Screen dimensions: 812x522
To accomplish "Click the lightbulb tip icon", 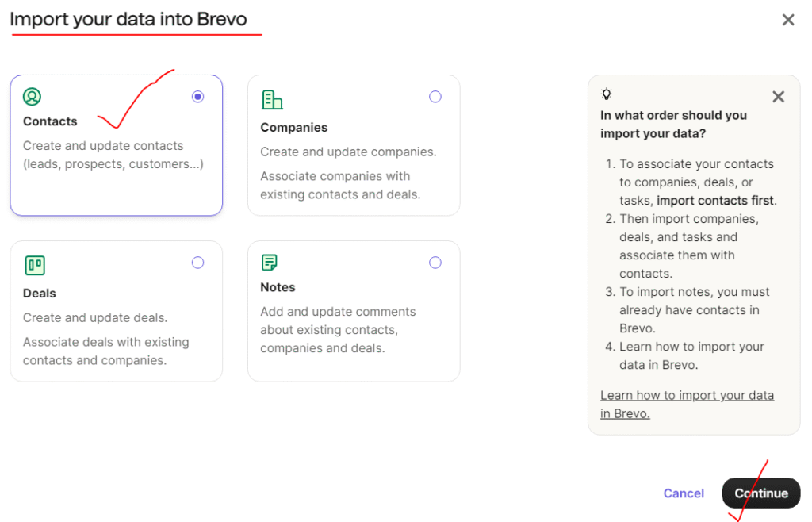I will pyautogui.click(x=607, y=94).
